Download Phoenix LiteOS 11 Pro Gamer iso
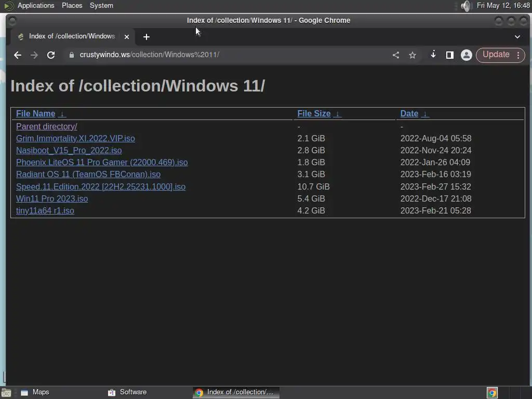 (x=102, y=162)
